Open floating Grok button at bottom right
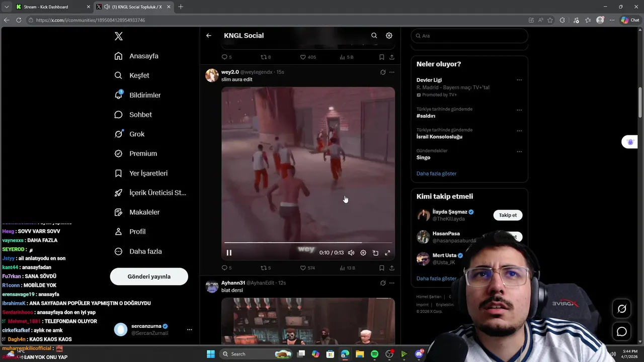 (622, 309)
